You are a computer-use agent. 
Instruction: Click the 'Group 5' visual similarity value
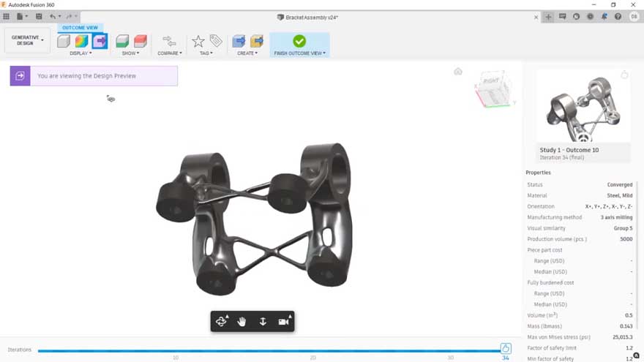(623, 228)
